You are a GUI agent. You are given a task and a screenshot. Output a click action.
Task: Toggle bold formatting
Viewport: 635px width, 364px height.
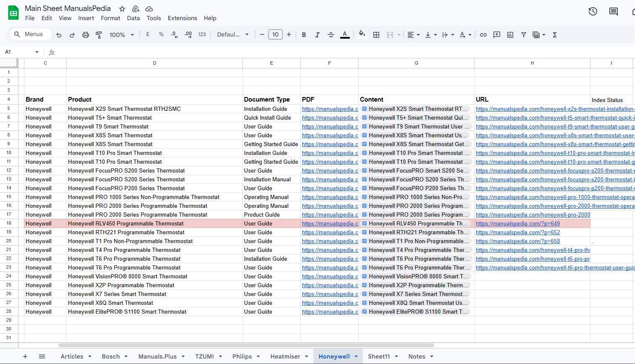pos(304,35)
